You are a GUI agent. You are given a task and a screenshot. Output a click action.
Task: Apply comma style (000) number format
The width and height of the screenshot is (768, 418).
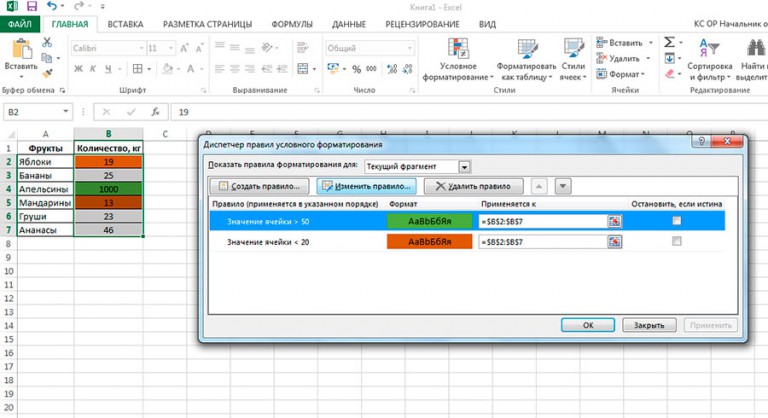coord(371,69)
